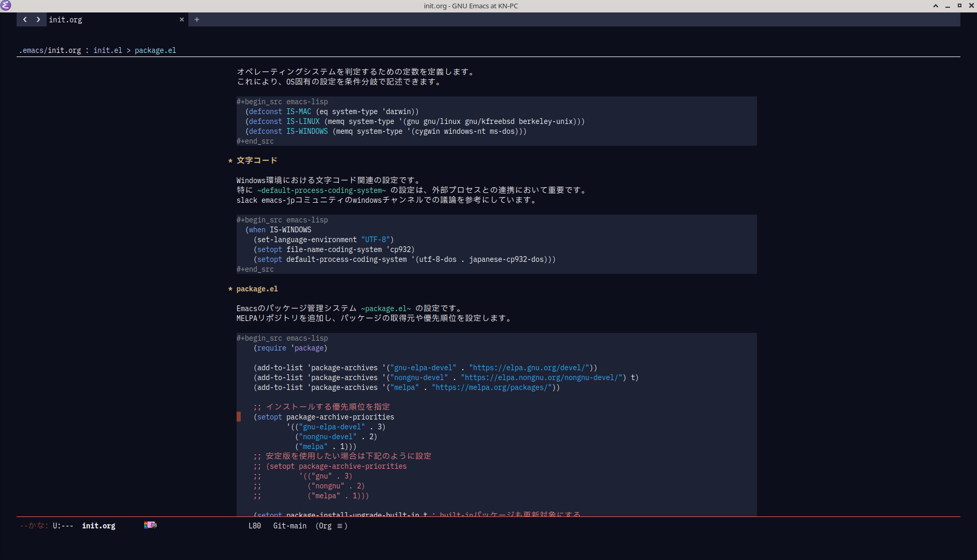
Task: Click the 文字コード heading text
Action: click(x=257, y=161)
